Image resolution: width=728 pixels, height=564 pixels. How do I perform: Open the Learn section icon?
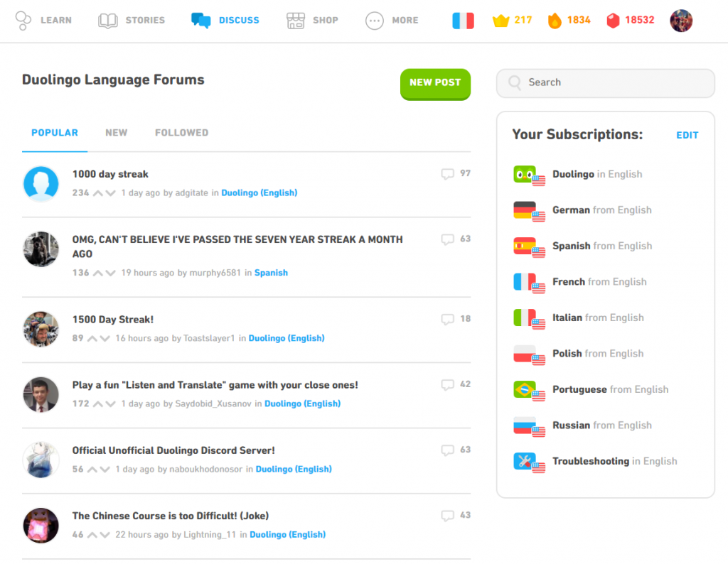pos(23,21)
